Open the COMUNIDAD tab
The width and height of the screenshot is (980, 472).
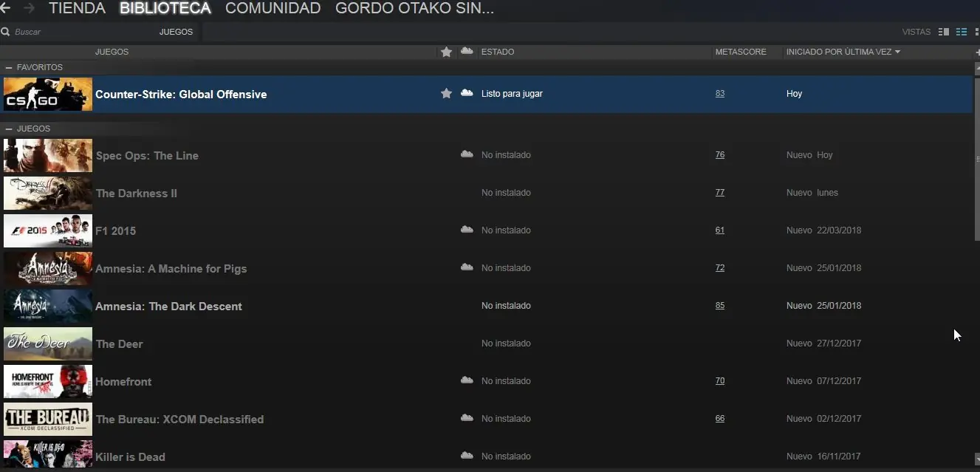(x=273, y=9)
